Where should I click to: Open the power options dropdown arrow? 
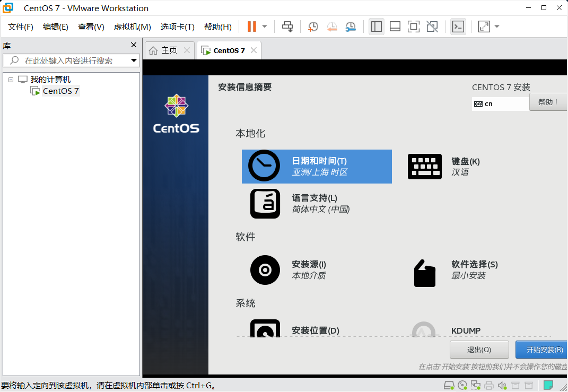click(265, 27)
